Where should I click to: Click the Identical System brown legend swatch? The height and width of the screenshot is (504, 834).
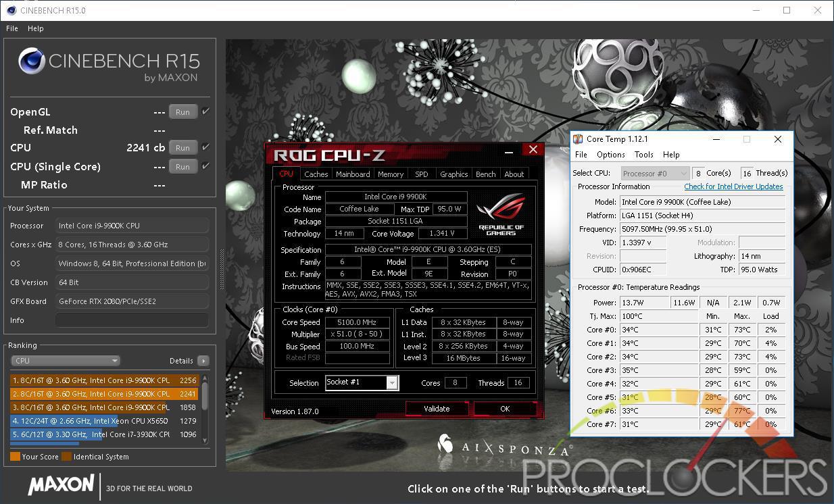pyautogui.click(x=66, y=457)
